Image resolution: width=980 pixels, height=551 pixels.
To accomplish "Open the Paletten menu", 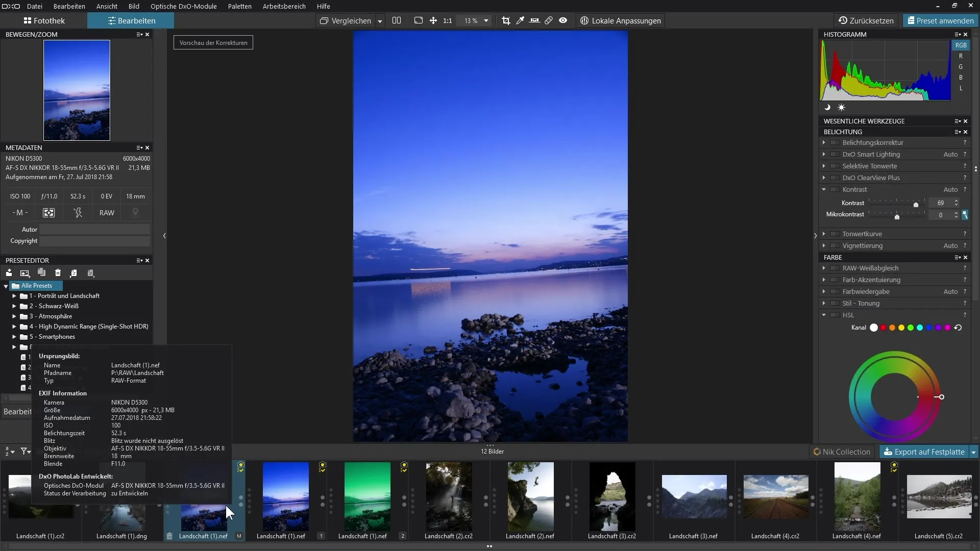I will tap(240, 6).
